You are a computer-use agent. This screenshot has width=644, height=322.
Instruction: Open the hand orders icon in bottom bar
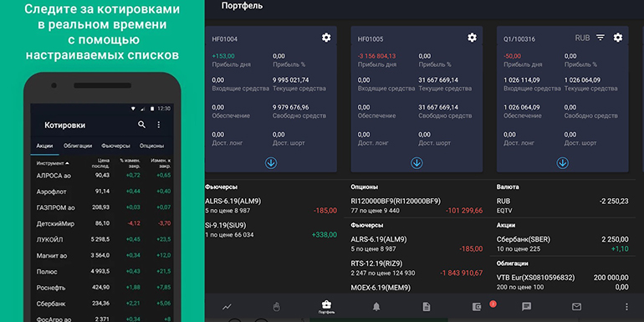coord(277,307)
